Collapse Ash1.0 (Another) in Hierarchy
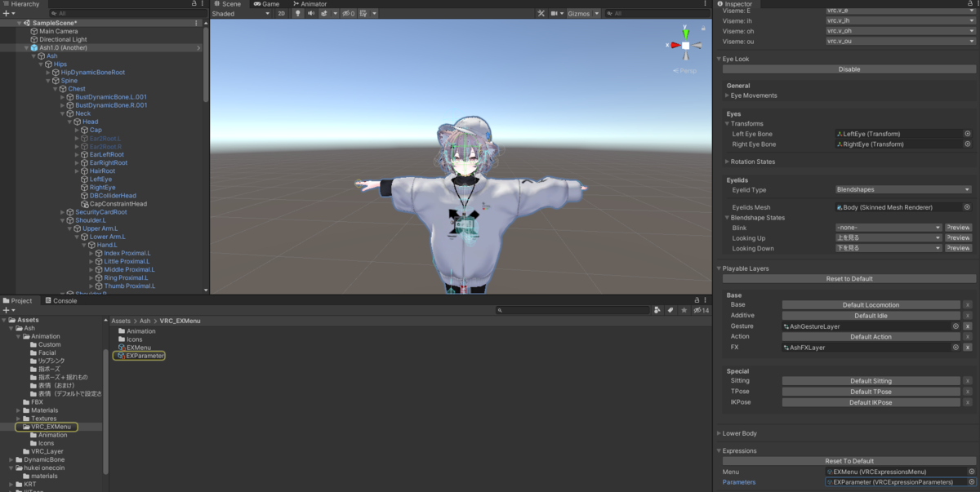Screen dimensions: 980x492 click(27, 48)
